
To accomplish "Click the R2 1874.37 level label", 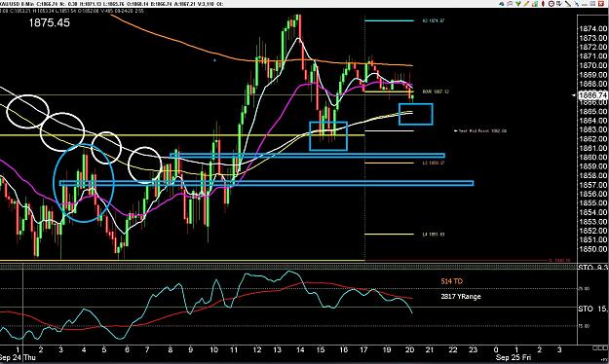I will [x=433, y=20].
